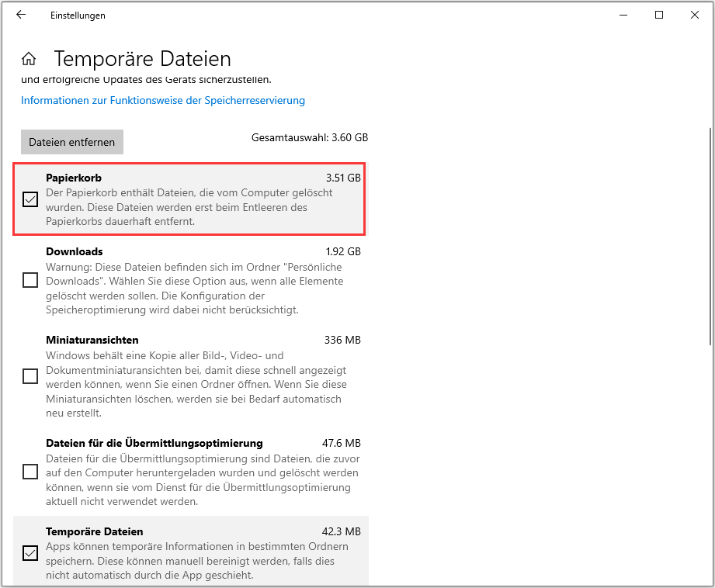Click the Gesamtauswahl: 3.60 GB text

click(x=310, y=137)
